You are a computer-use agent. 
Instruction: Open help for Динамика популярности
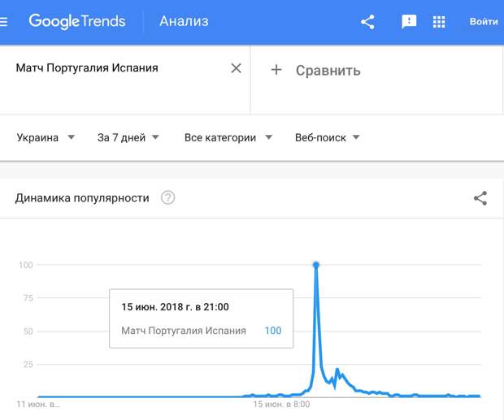tap(167, 197)
